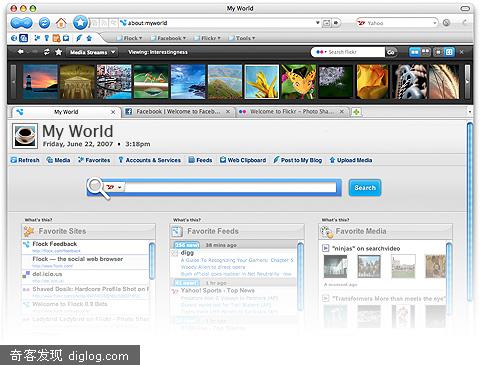Screen dimensions: 480x365
Task: Click the coffee cup profile picture
Action: click(x=25, y=136)
